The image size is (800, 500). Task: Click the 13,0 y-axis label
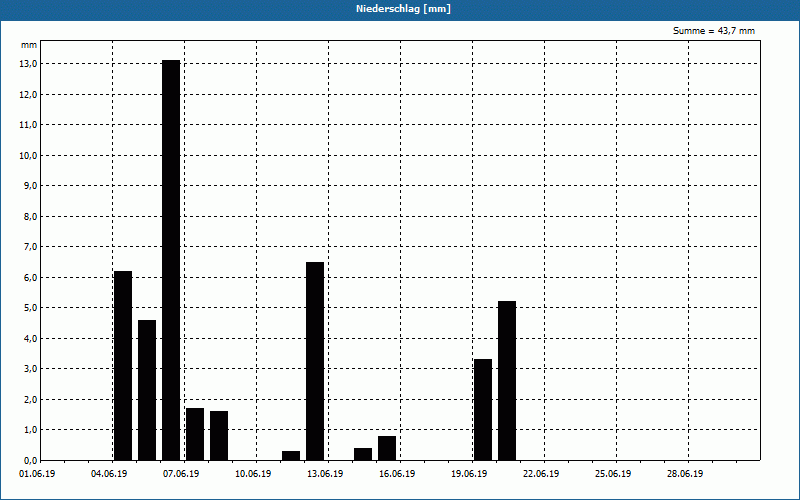tap(29, 64)
